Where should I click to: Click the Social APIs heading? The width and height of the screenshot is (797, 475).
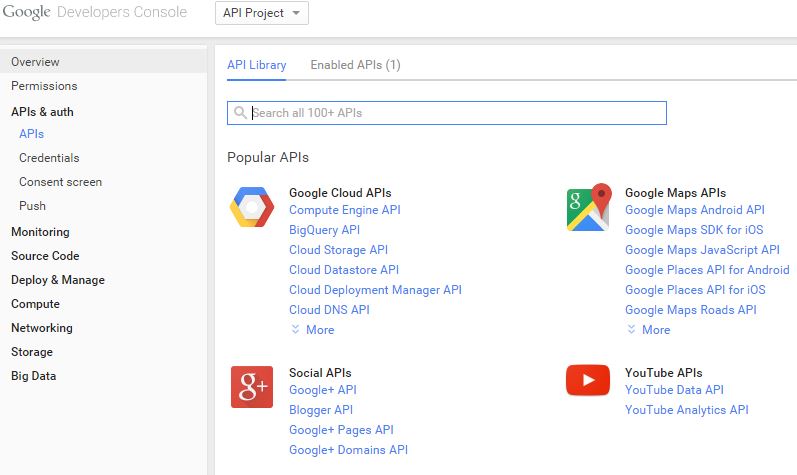pyautogui.click(x=320, y=373)
